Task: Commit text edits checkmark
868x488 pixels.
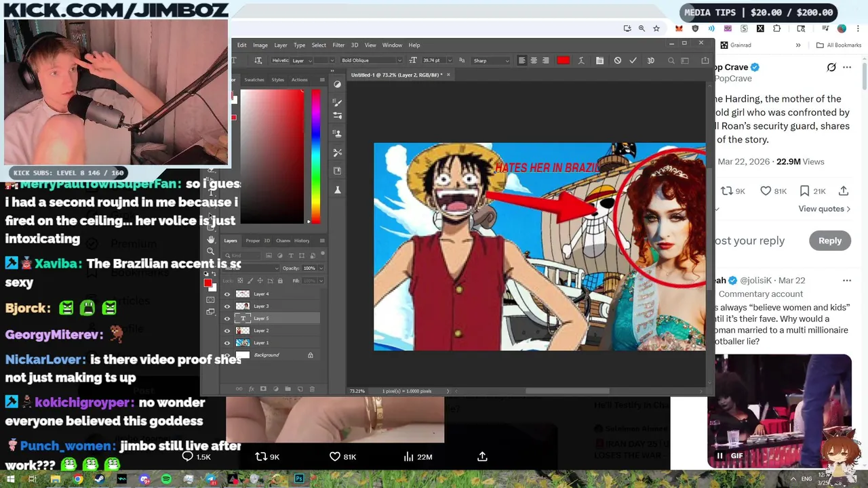Action: pyautogui.click(x=633, y=60)
